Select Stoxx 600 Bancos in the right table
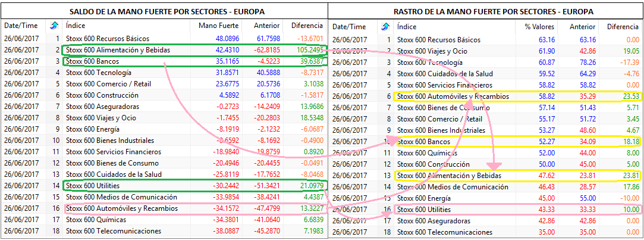644x240 pixels. [424, 142]
